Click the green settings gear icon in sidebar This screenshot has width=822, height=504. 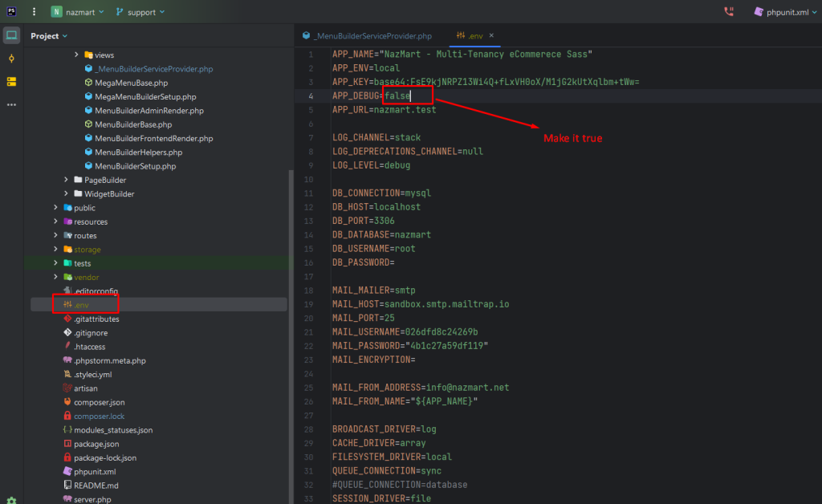[11, 500]
